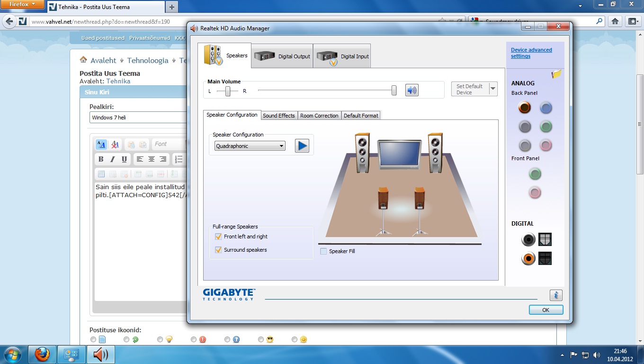Open a new Firefox tab
Viewport: 644px width, 364px height.
171,7
